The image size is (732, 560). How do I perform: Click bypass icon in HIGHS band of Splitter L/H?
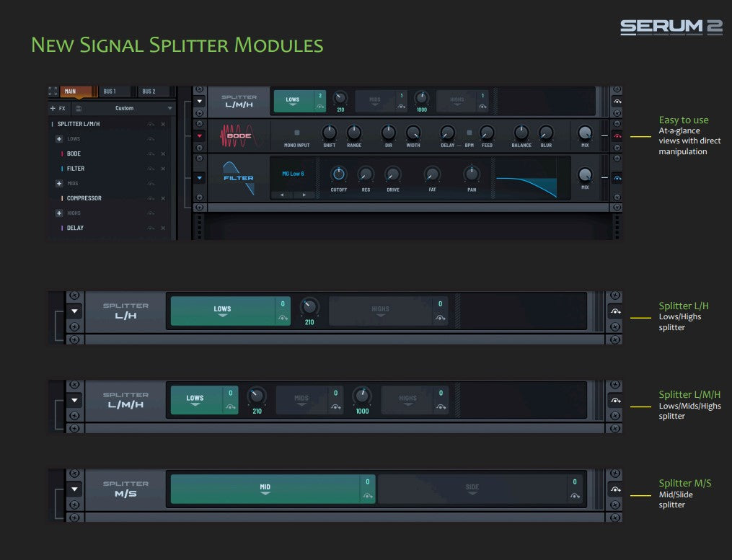(440, 318)
